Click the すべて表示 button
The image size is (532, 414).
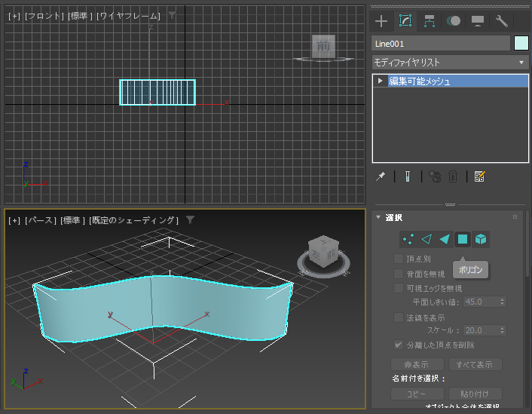coord(475,365)
